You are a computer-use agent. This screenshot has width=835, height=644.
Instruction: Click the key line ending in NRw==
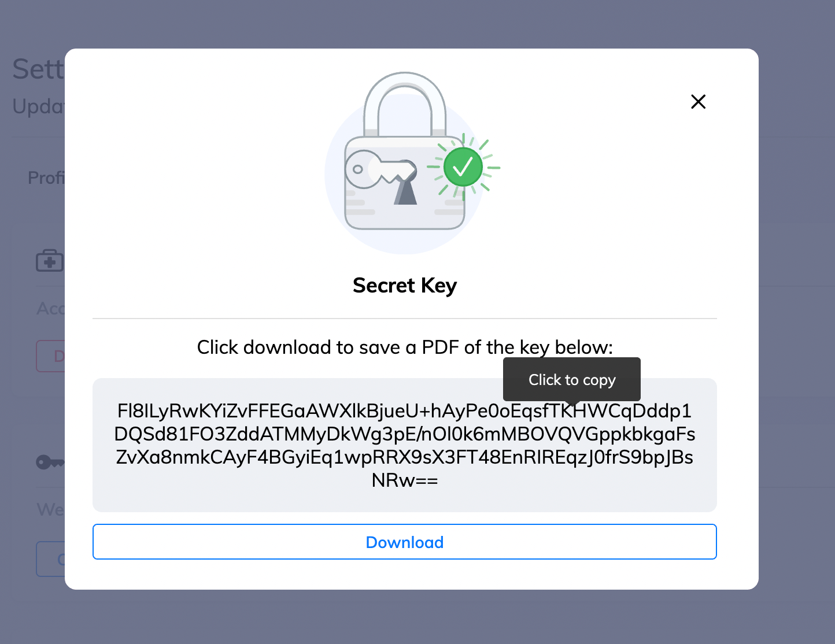pos(405,479)
